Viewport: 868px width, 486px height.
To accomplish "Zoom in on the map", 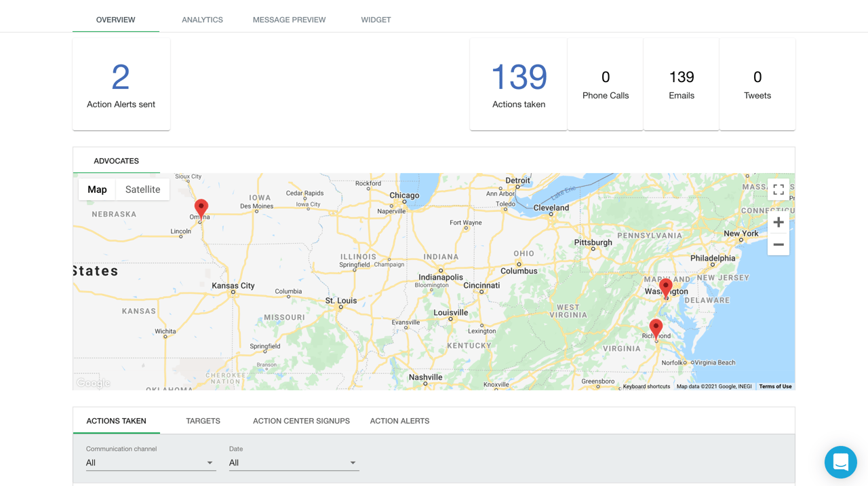I will 778,222.
